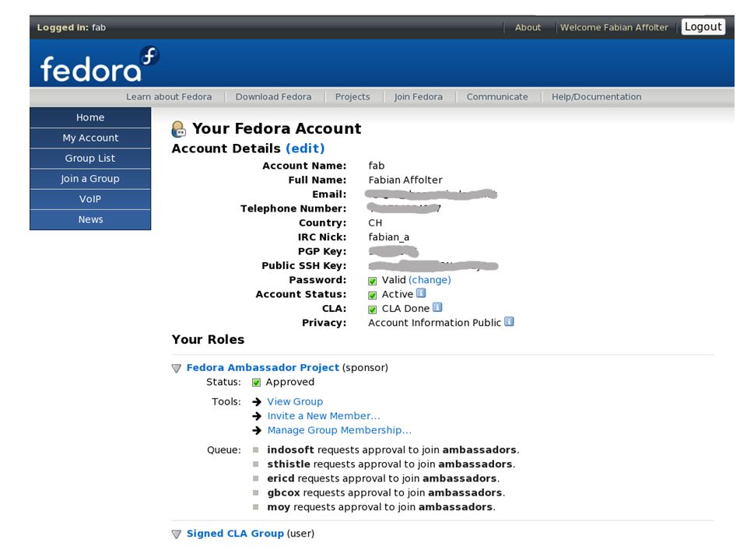Open Download Fedora navigation link
Screen dimensions: 747x560
(x=273, y=96)
